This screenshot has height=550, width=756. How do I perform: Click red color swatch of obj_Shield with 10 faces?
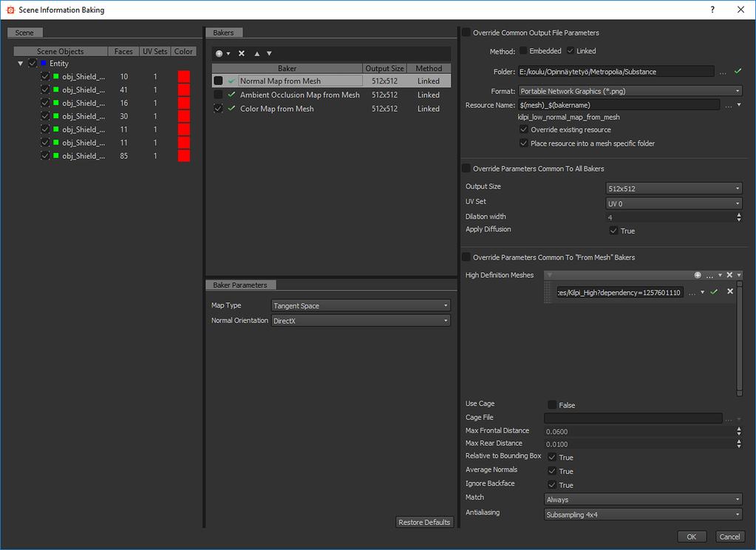tap(184, 76)
